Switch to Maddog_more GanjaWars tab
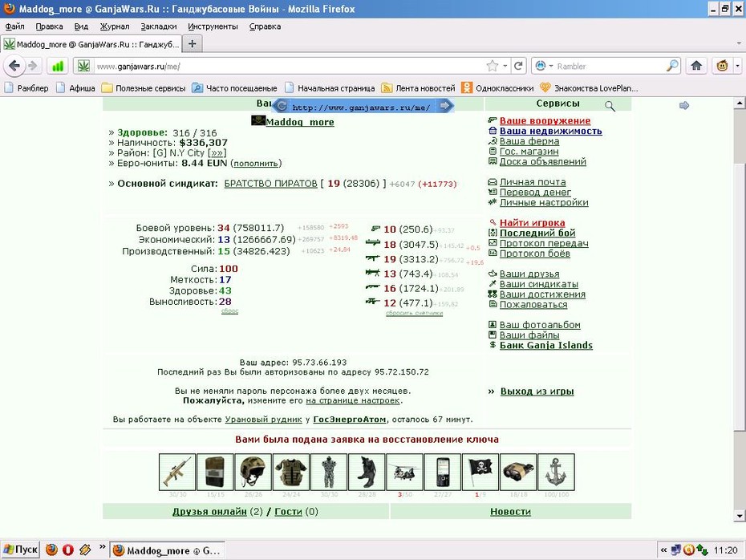 [x=91, y=44]
